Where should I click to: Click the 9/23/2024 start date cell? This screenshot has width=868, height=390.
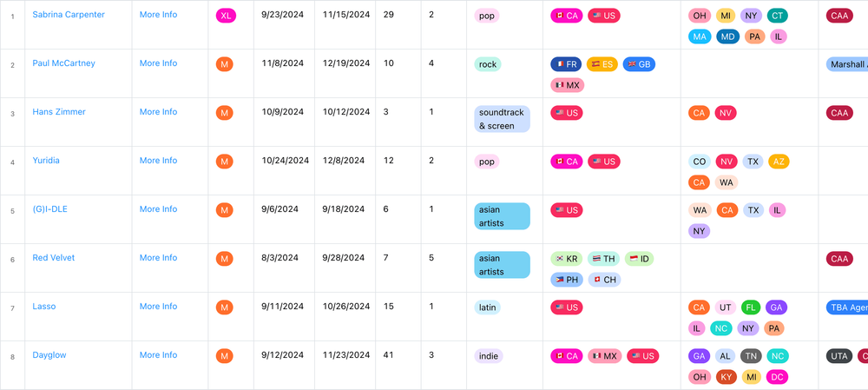282,15
